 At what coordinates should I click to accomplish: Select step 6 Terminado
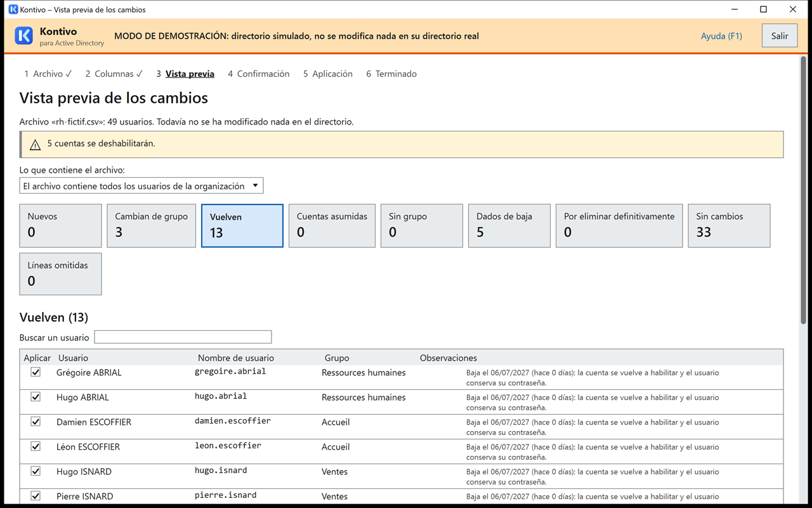[391, 74]
